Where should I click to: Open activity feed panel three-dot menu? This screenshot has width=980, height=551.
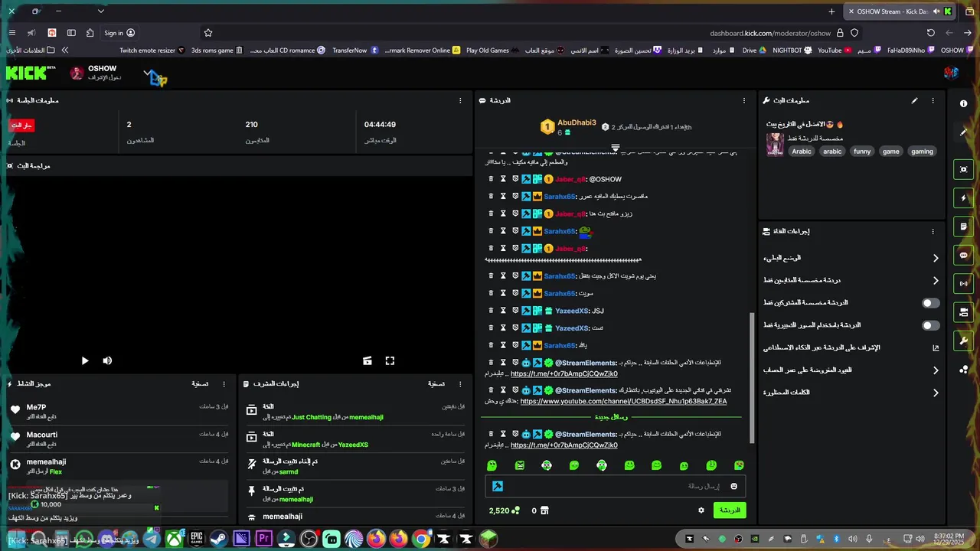click(x=224, y=383)
